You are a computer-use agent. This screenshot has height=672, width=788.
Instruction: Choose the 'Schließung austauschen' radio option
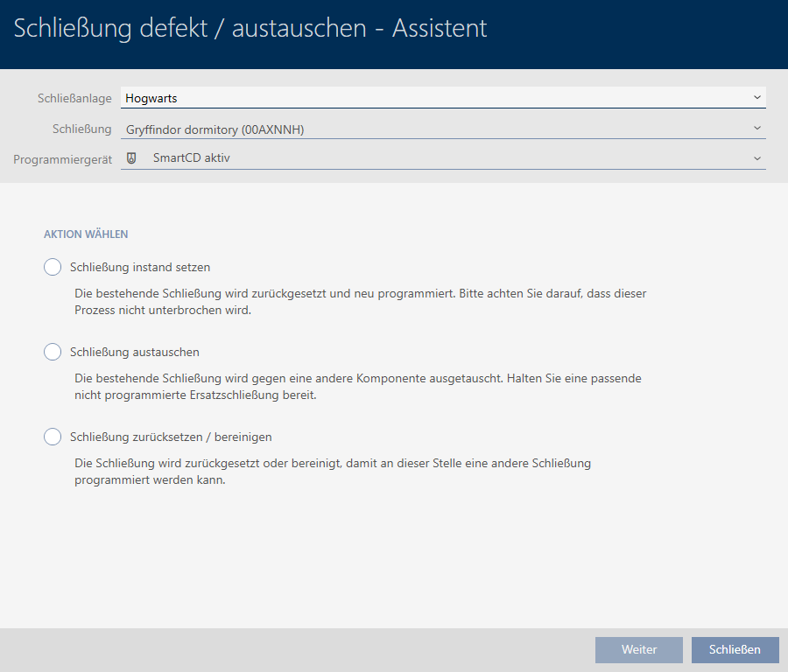[x=53, y=352]
